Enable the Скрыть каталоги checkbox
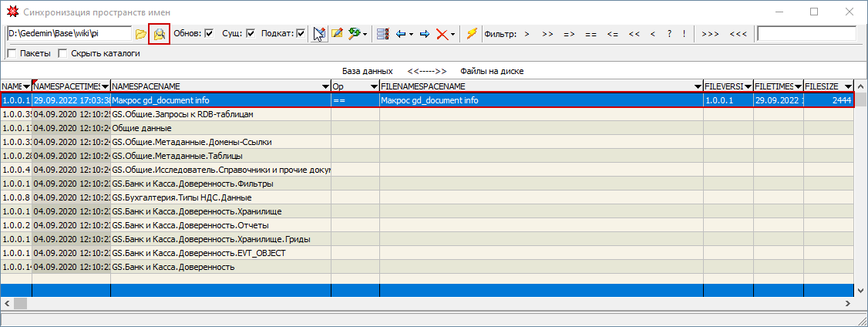 click(x=62, y=53)
